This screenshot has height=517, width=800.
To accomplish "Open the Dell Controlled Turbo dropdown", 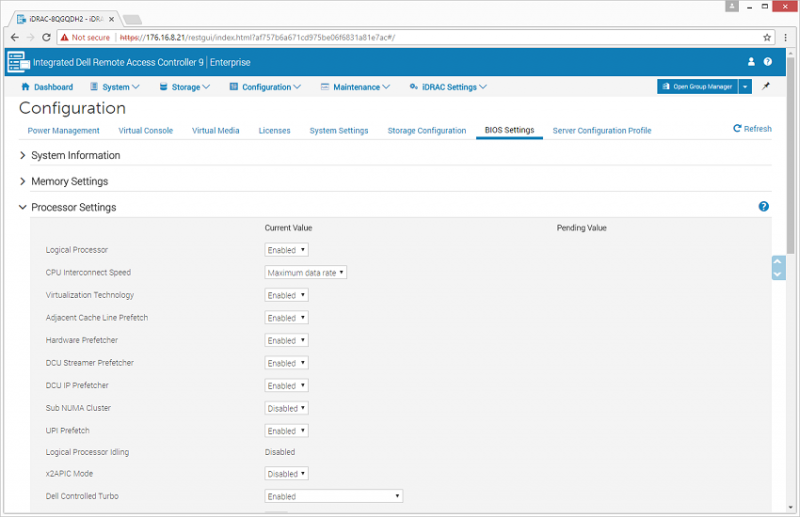I will tap(334, 496).
